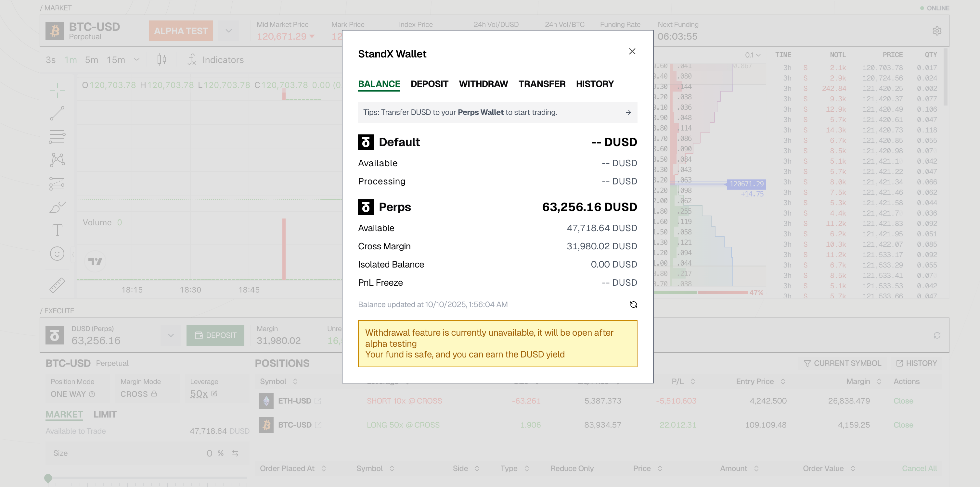Click the Perps Wallet transfer tip banner
This screenshot has height=487, width=980.
(497, 112)
